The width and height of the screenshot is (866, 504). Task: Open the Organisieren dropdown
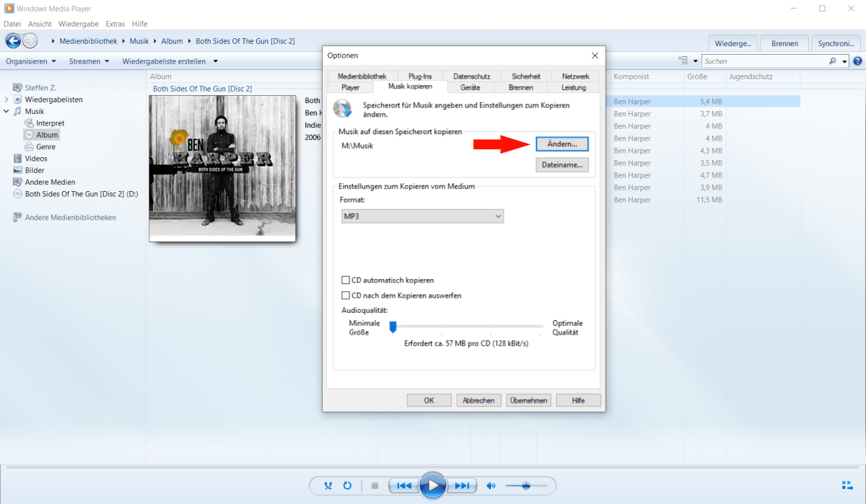(x=31, y=61)
